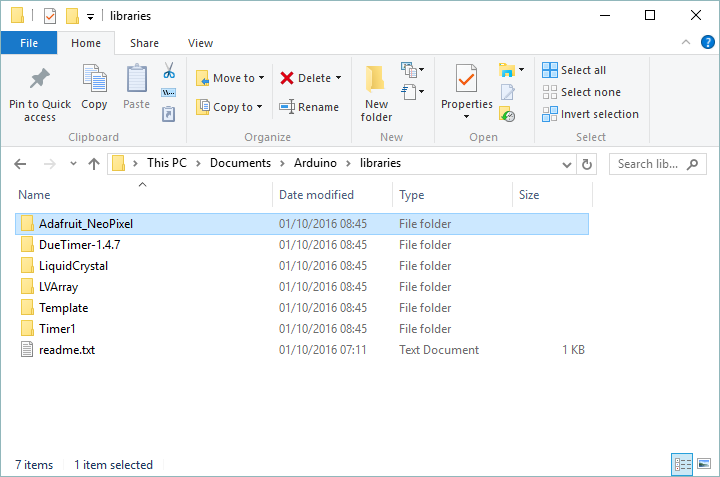Screen dimensions: 720x477
Task: Go up one folder level
Action: pyautogui.click(x=94, y=164)
